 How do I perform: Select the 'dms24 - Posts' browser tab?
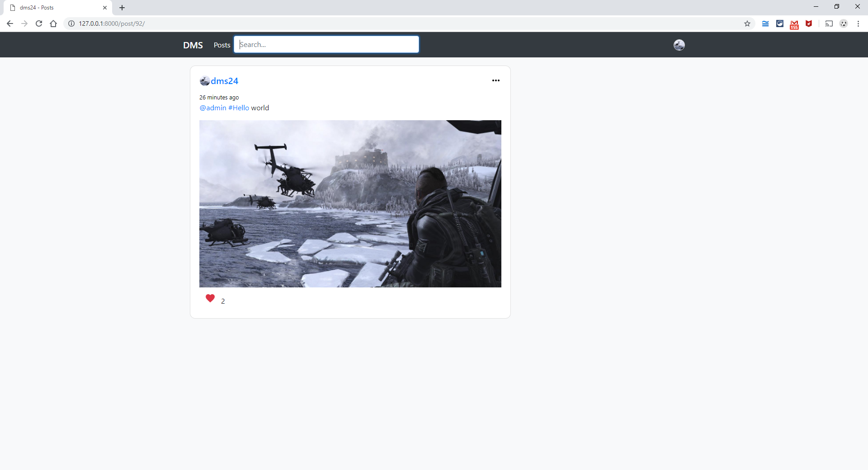tap(57, 8)
